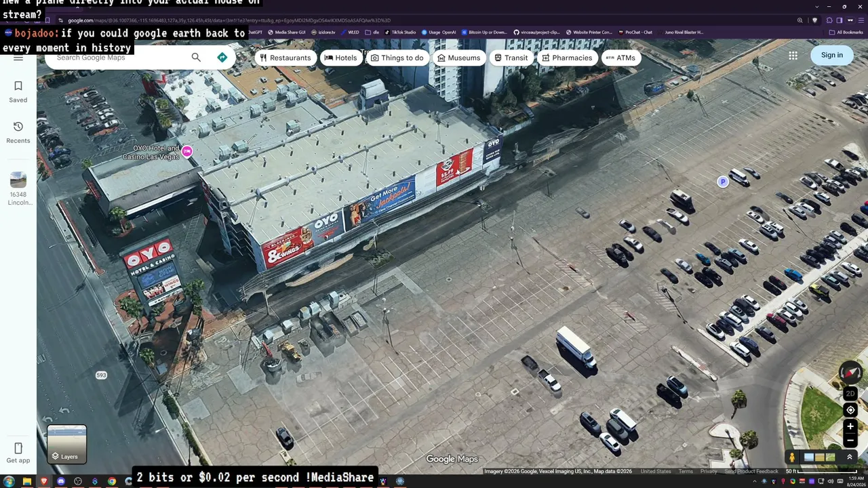Image resolution: width=868 pixels, height=488 pixels.
Task: Click the Brave browser taskbar icon
Action: point(44,482)
